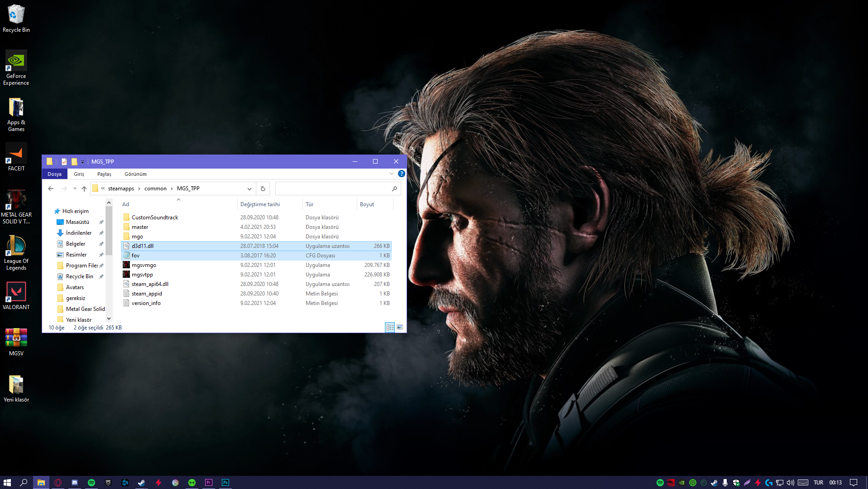Open the Paylaş ribbon tab
This screenshot has height=489, width=868.
pos(104,174)
